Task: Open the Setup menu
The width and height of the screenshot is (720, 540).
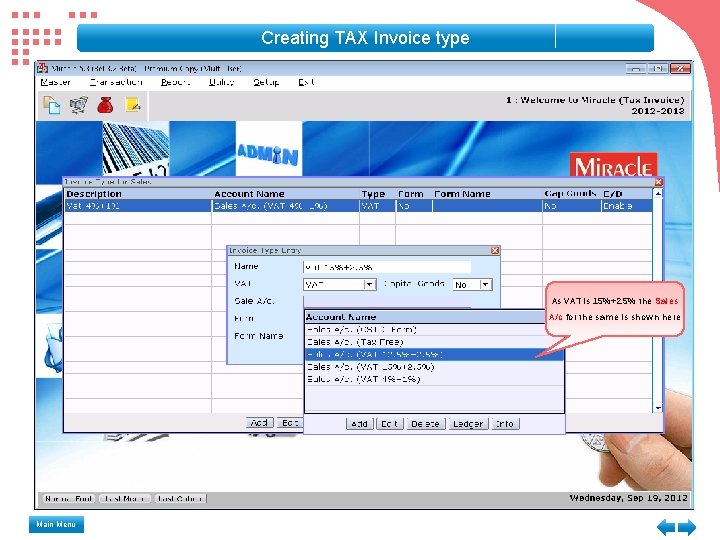Action: [x=266, y=82]
